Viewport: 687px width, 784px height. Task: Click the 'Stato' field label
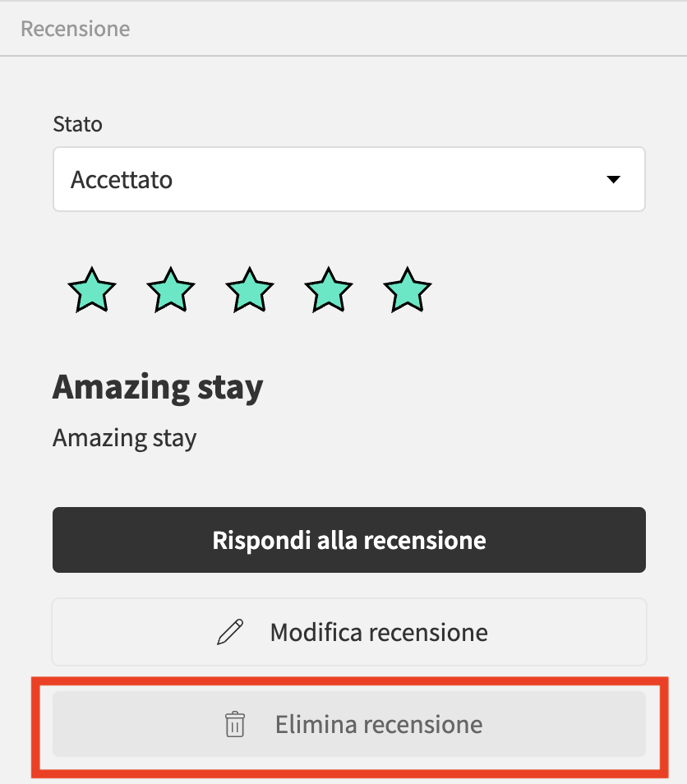[77, 124]
